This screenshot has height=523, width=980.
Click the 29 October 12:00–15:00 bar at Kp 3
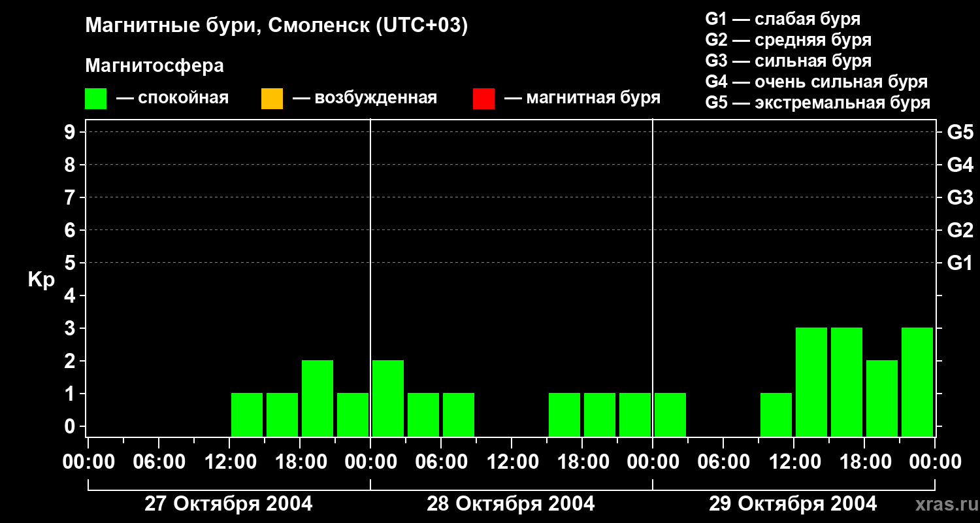tap(811, 382)
